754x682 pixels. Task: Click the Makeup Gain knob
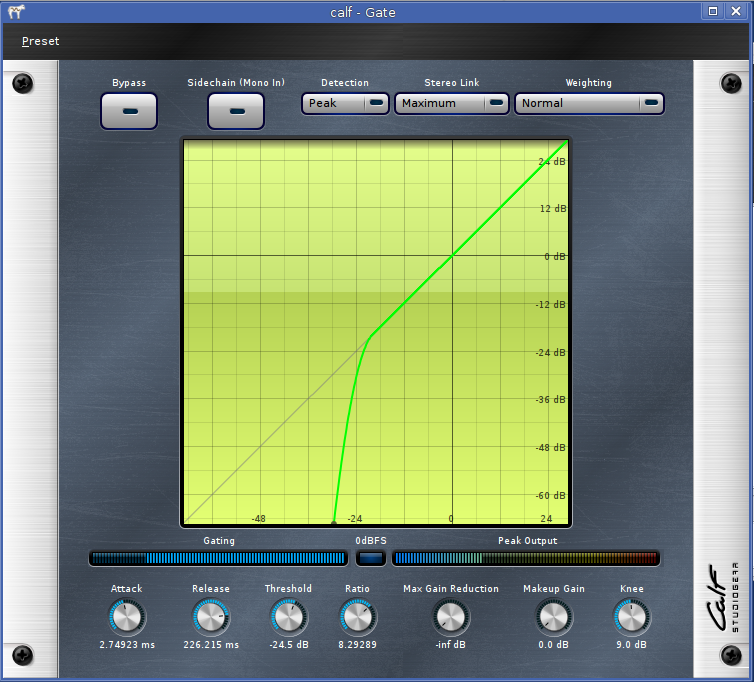[x=553, y=617]
